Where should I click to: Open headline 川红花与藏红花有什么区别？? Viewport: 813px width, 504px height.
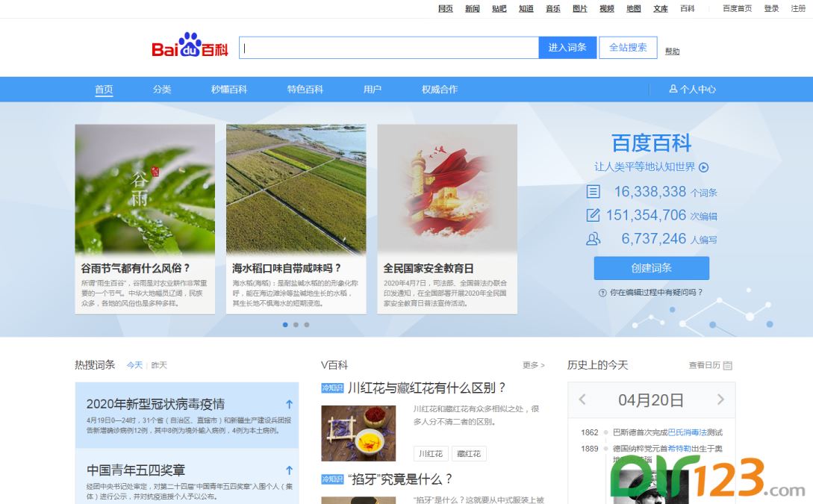pos(427,388)
